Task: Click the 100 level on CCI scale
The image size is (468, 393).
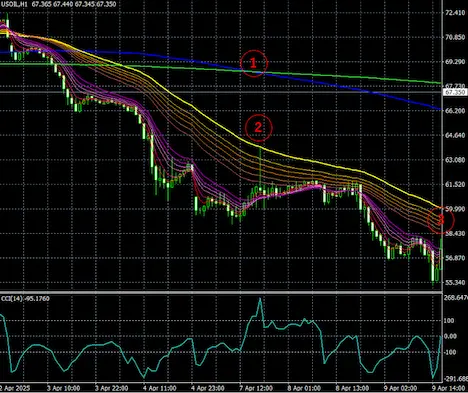Action: [x=449, y=321]
